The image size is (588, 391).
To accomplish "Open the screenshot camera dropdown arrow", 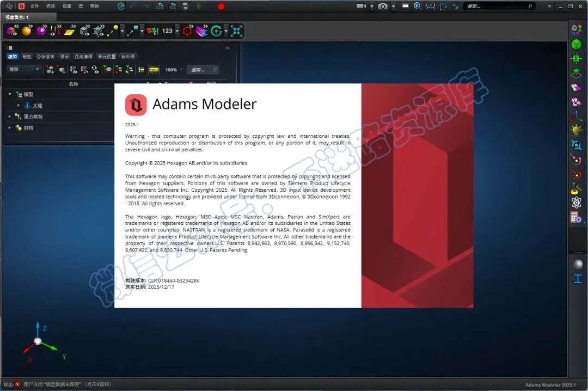I will [394, 7].
